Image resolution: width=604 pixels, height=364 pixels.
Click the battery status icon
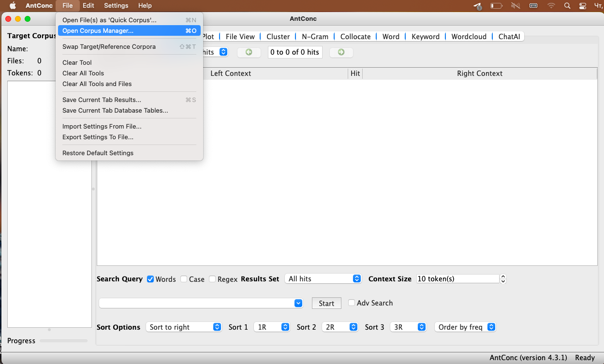point(497,6)
